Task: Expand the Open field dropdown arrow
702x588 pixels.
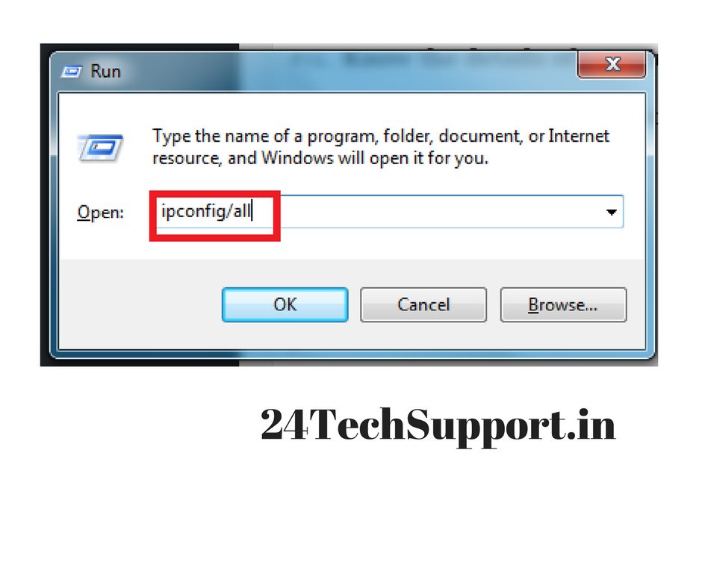Action: coord(611,212)
